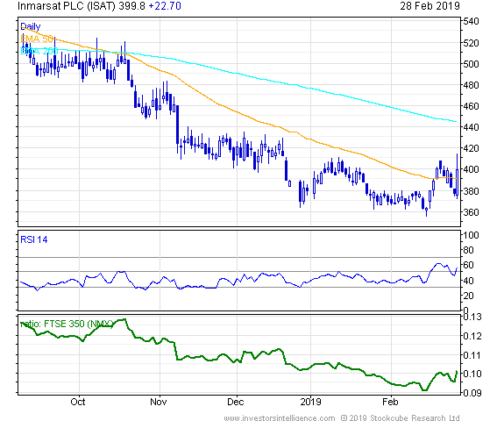504x421 pixels.
Task: Click the '0.09' ratio axis label
Action: [472, 393]
